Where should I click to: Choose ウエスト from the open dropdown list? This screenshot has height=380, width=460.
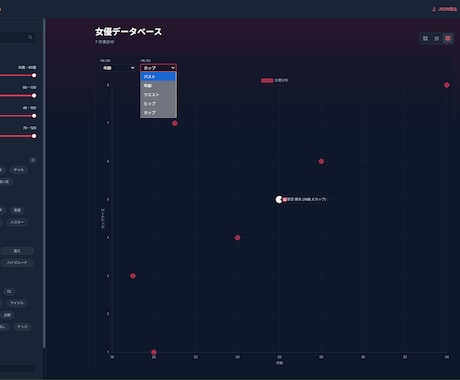pyautogui.click(x=158, y=95)
